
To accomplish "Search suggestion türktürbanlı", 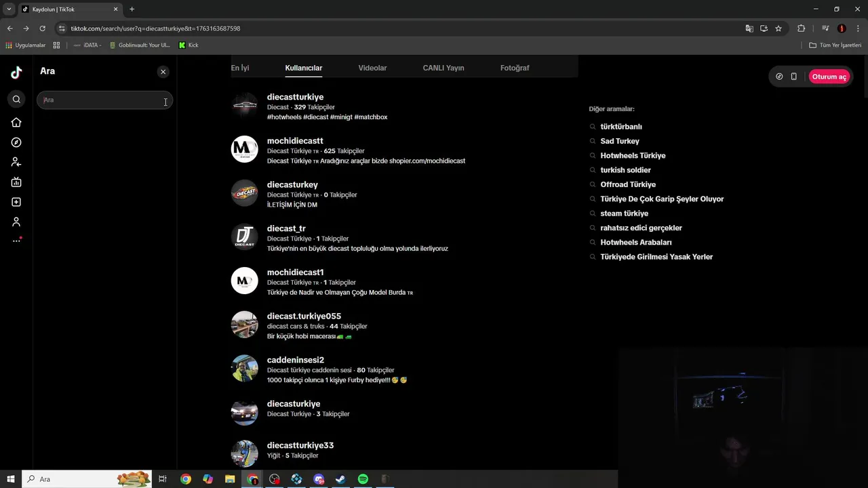I will [x=621, y=127].
